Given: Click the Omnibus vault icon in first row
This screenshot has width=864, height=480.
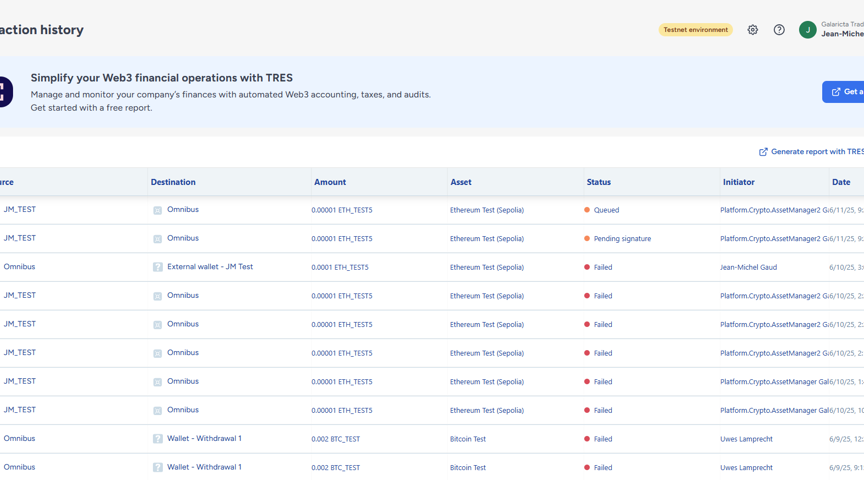Looking at the screenshot, I should click(x=157, y=211).
